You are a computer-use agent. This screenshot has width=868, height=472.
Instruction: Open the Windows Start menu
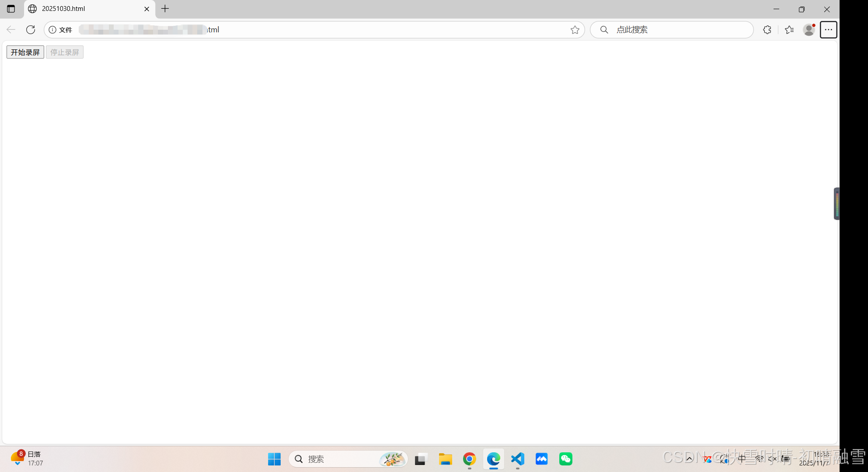click(x=274, y=459)
